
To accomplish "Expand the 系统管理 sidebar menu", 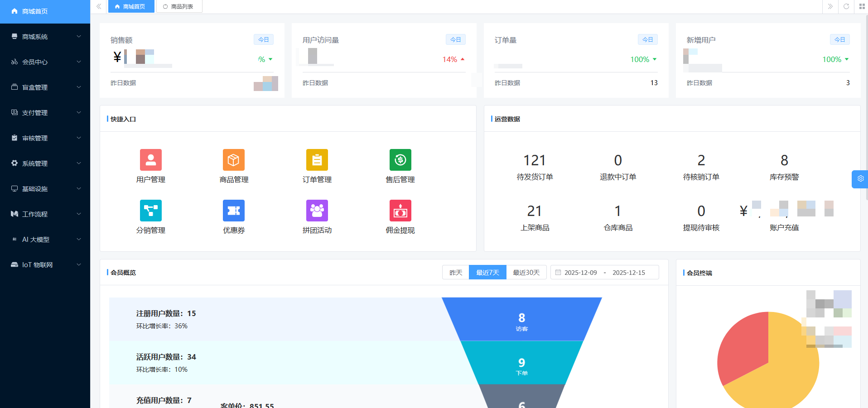I will point(45,163).
